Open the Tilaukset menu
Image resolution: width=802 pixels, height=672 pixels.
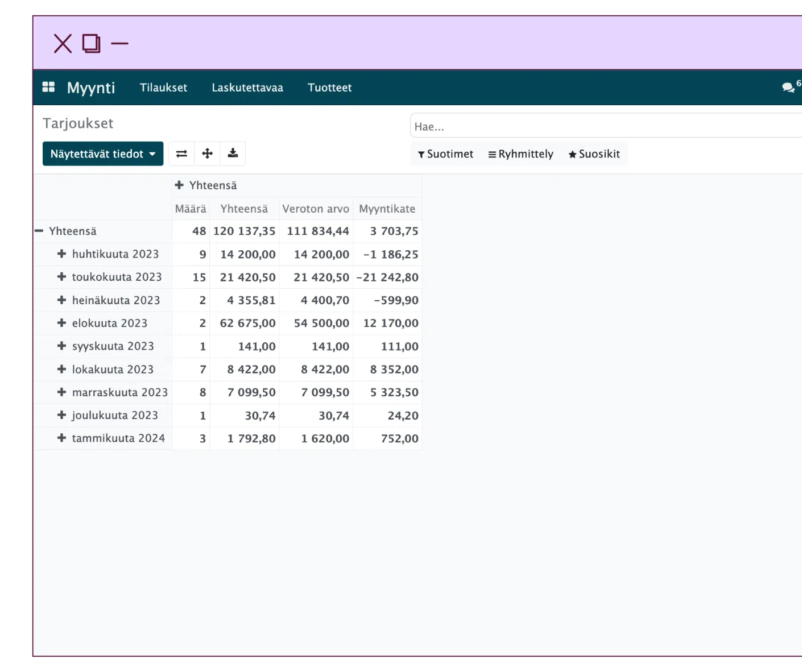coord(163,88)
